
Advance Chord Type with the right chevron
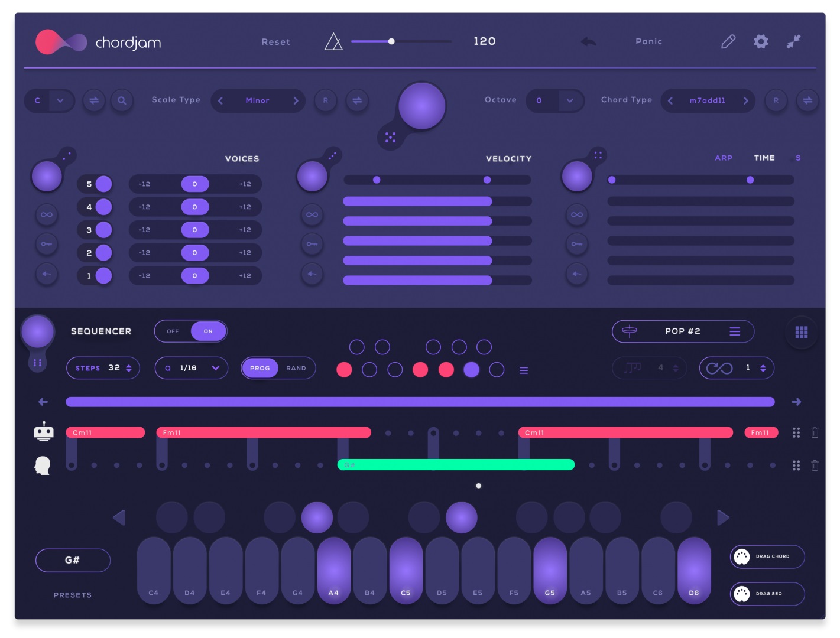pos(747,101)
